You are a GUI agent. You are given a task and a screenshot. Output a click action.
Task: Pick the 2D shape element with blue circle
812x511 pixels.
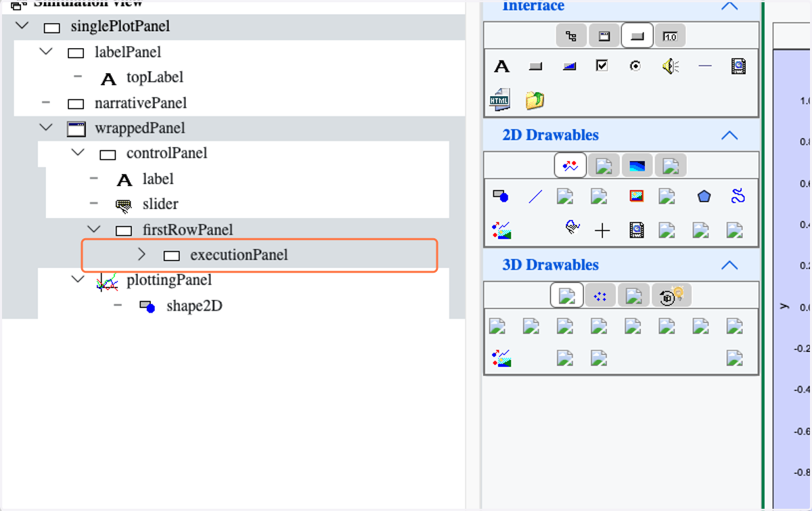pos(501,196)
